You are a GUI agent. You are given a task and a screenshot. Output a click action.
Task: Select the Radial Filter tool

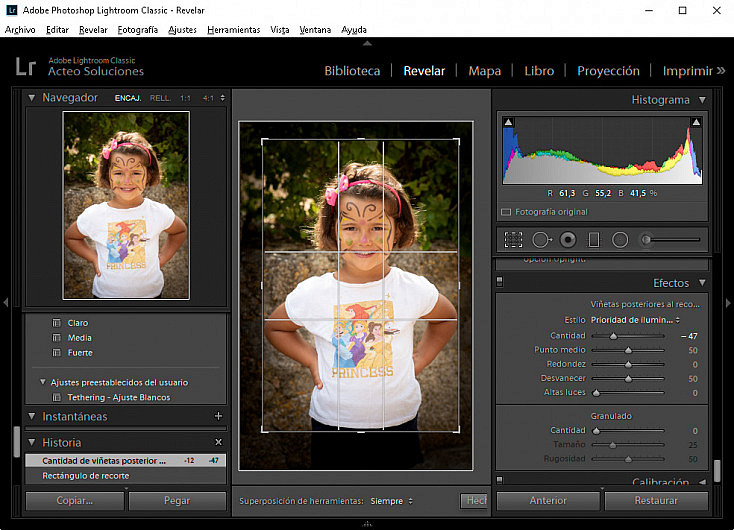620,240
